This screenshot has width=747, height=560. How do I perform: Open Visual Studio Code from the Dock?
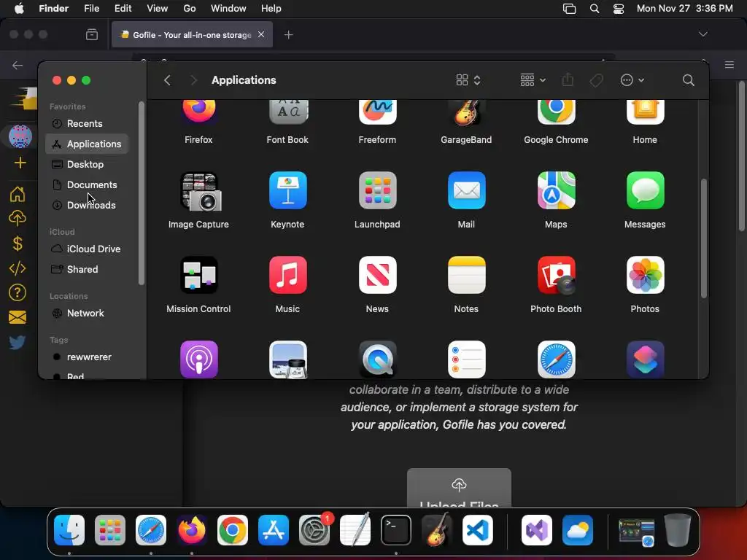pyautogui.click(x=477, y=530)
